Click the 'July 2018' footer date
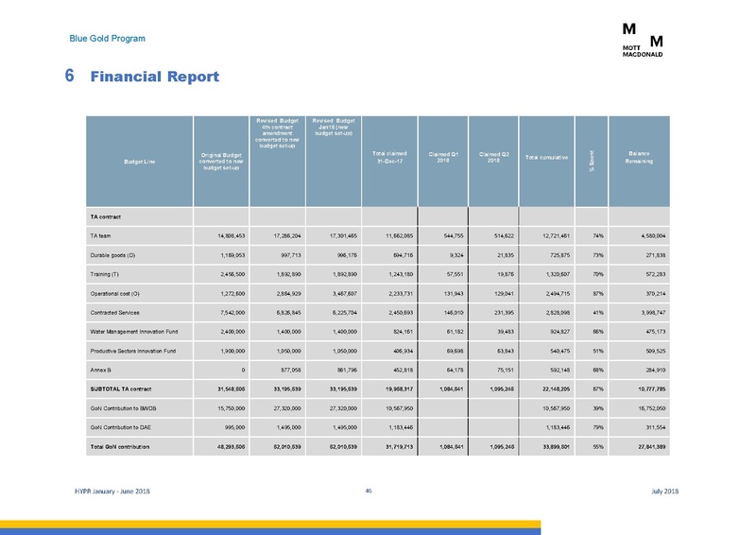Viewport: 756px width, 535px height. 665,492
